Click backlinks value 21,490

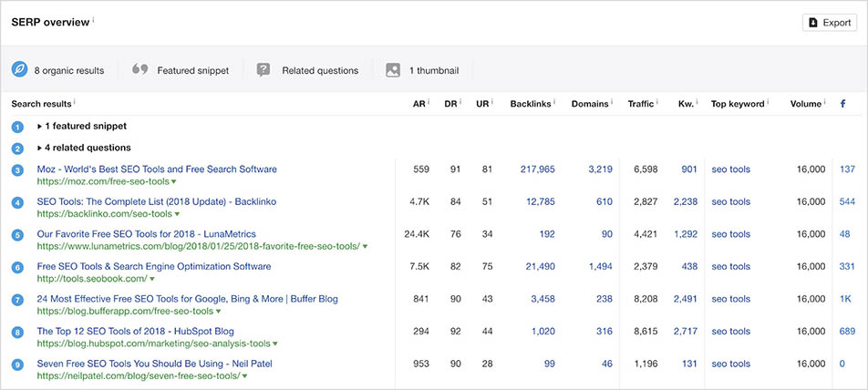pos(541,267)
